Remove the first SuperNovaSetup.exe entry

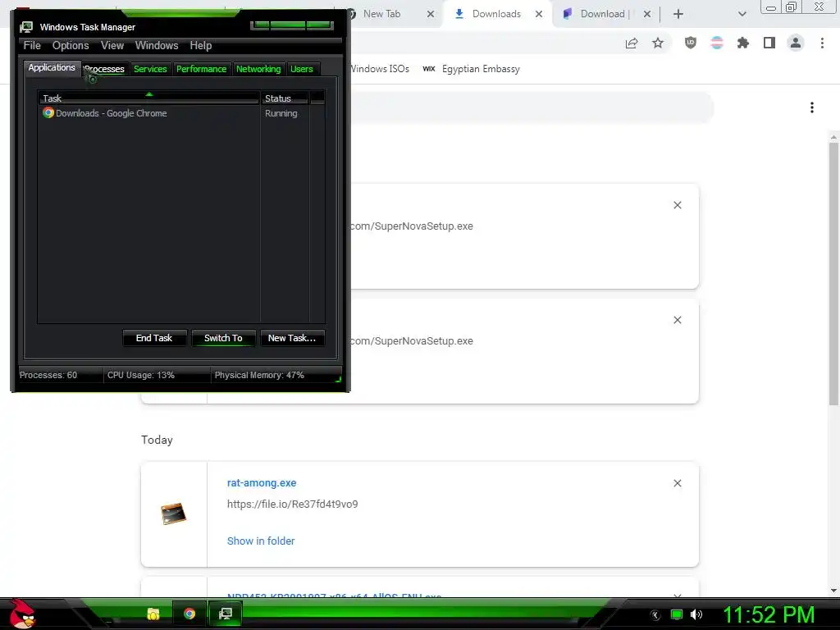[x=677, y=205]
